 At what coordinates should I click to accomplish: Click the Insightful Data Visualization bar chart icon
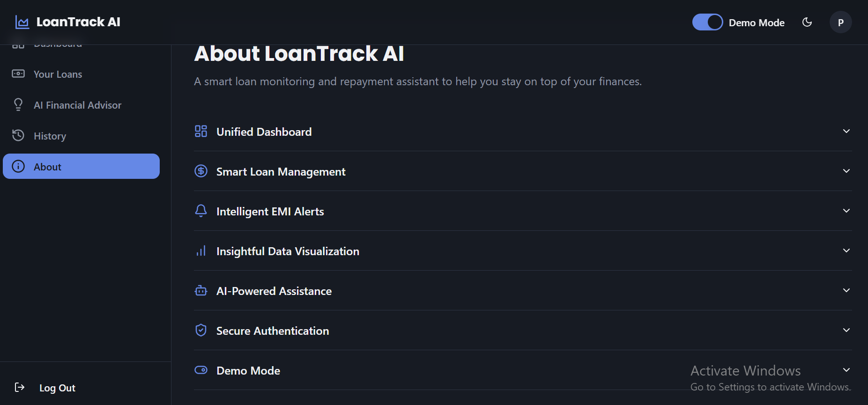tap(201, 251)
